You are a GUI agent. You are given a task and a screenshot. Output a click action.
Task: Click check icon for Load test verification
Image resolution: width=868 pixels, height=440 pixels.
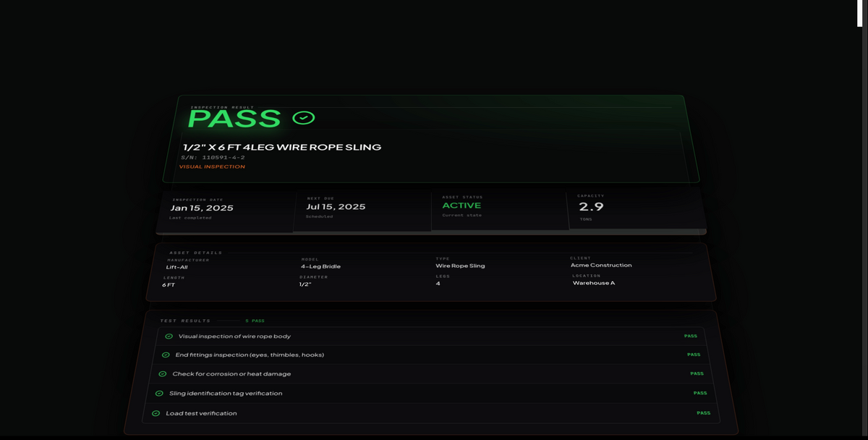(x=156, y=413)
